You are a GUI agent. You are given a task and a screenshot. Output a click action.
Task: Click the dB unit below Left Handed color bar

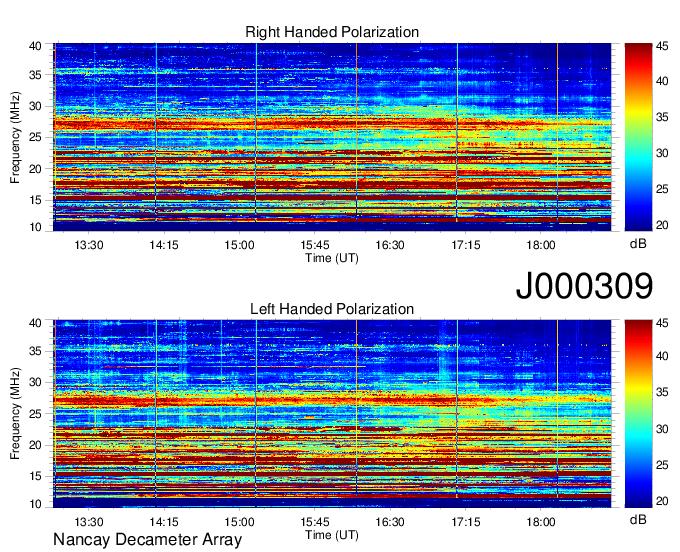click(638, 519)
